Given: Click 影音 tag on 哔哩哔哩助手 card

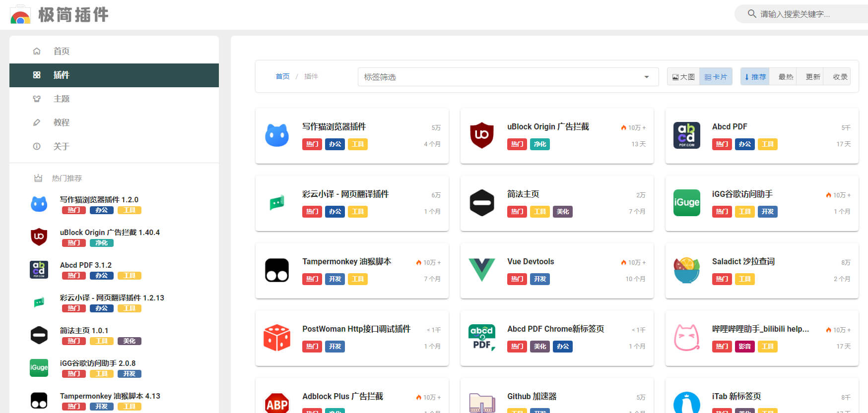Looking at the screenshot, I should 744,347.
